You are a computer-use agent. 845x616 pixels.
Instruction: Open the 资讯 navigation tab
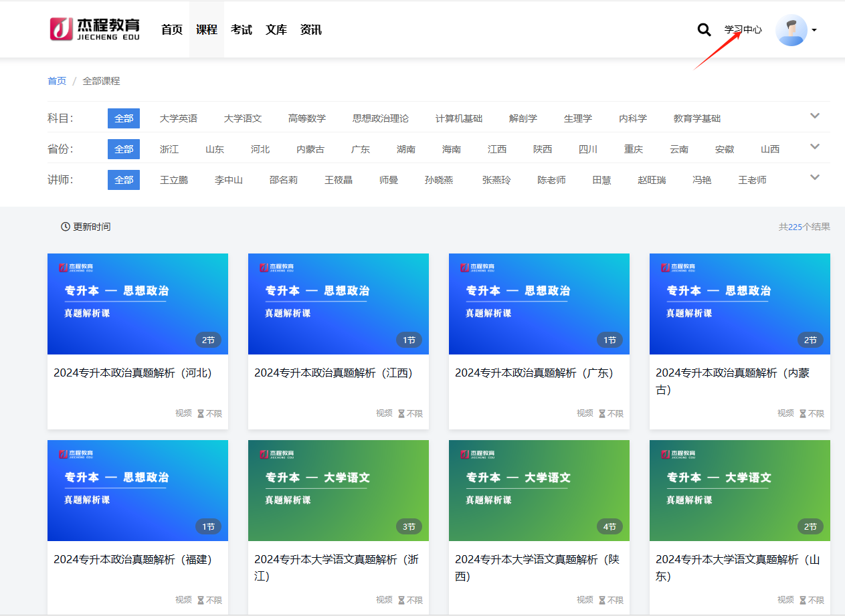[x=311, y=29]
